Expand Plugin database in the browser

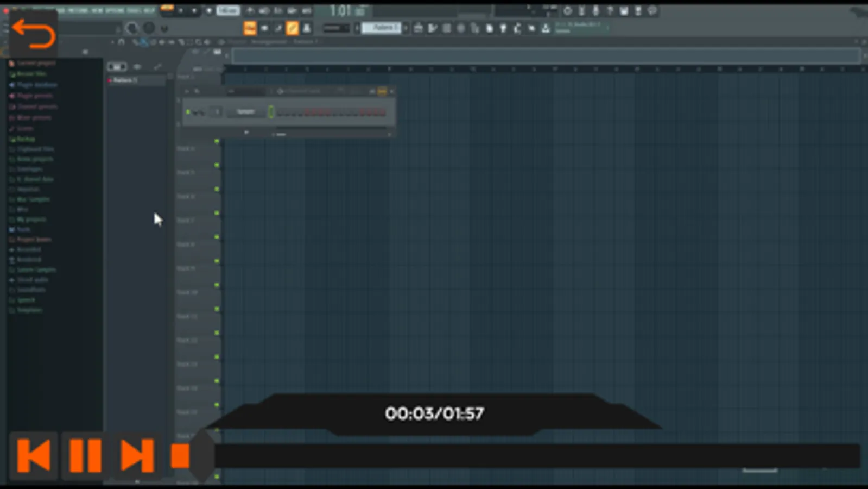point(33,85)
